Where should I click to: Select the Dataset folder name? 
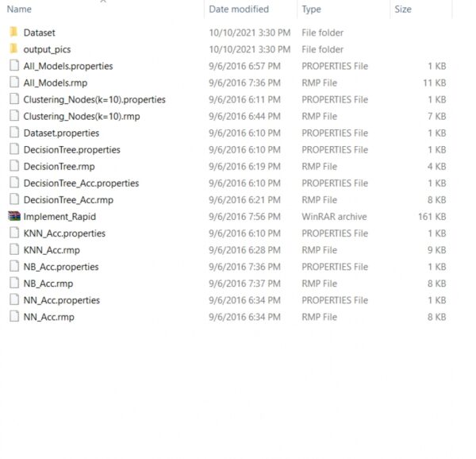coord(40,33)
